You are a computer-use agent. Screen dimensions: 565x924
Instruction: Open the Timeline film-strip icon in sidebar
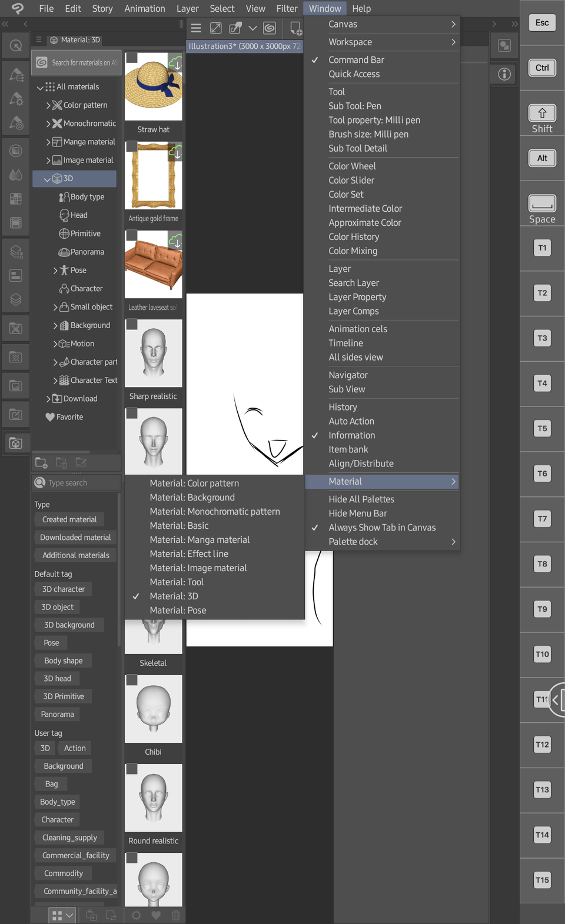(x=16, y=223)
